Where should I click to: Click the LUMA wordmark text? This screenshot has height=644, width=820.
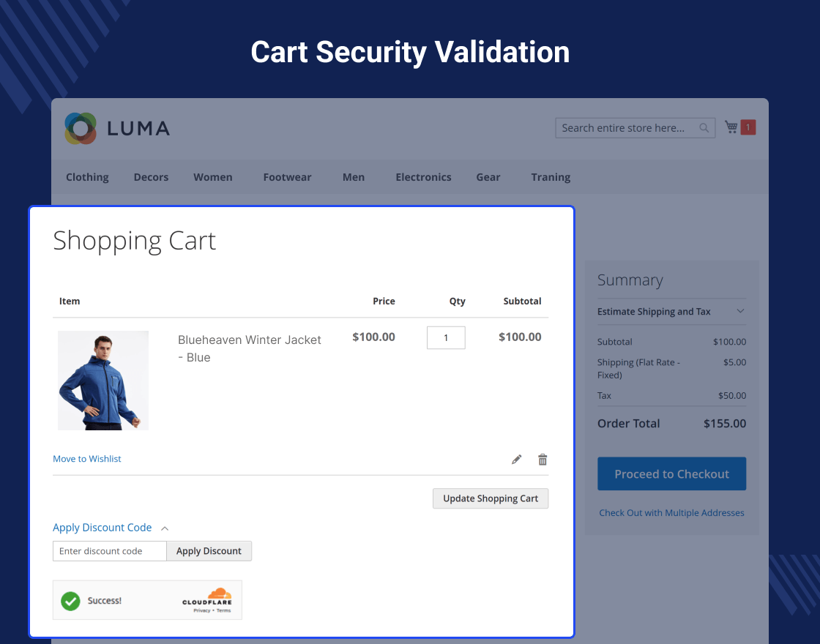[138, 129]
